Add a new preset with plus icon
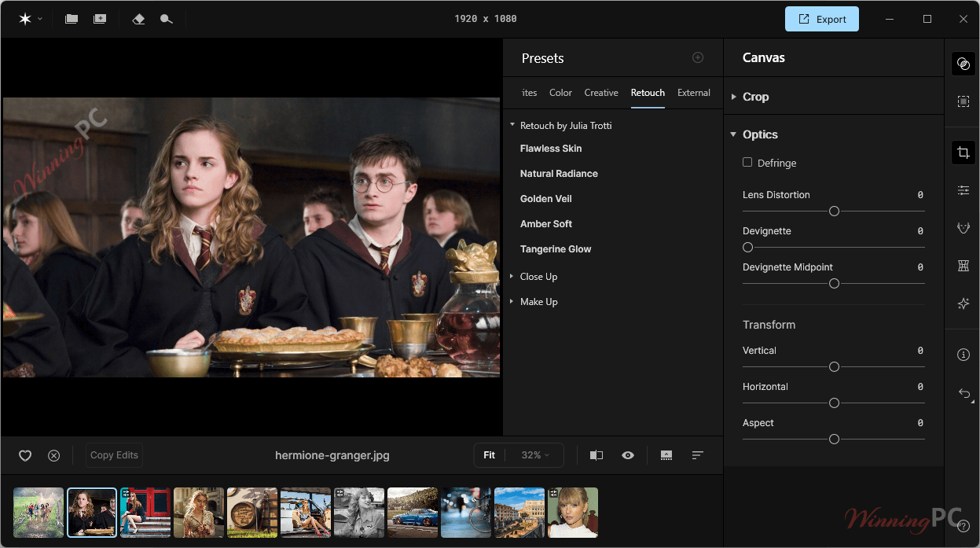 coord(698,57)
